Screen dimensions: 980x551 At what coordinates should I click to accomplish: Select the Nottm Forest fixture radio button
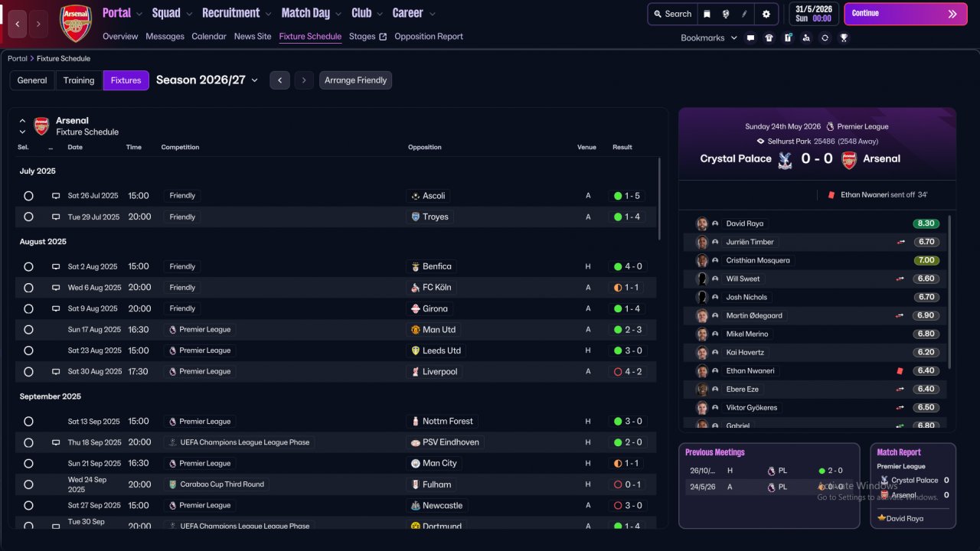coord(28,422)
